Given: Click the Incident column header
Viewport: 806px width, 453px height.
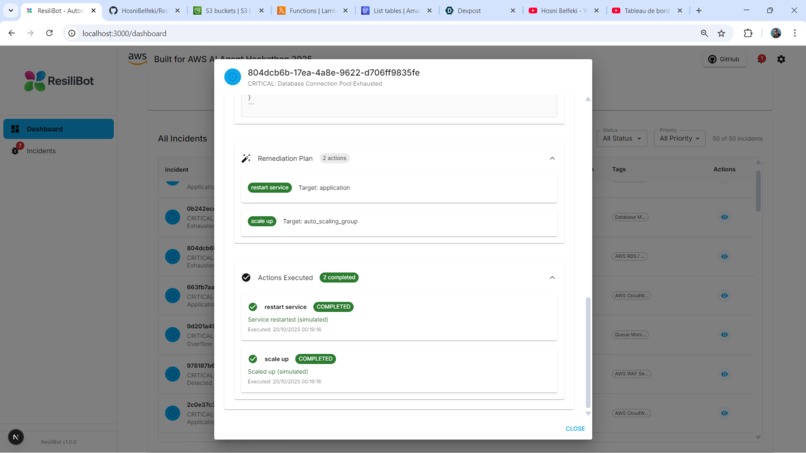Looking at the screenshot, I should coord(176,170).
